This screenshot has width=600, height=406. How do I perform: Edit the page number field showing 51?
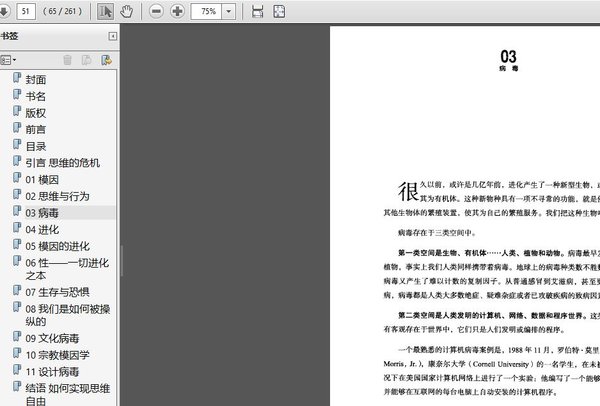(26, 11)
